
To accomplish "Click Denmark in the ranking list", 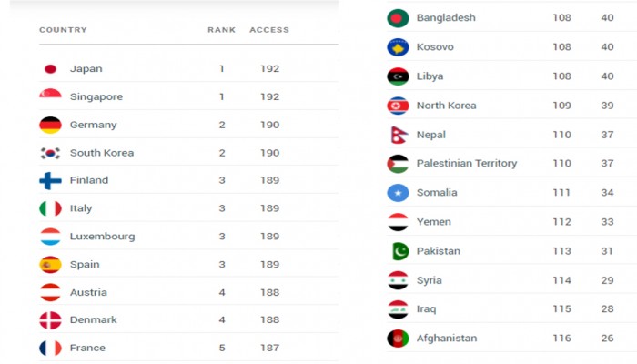I will [x=94, y=320].
